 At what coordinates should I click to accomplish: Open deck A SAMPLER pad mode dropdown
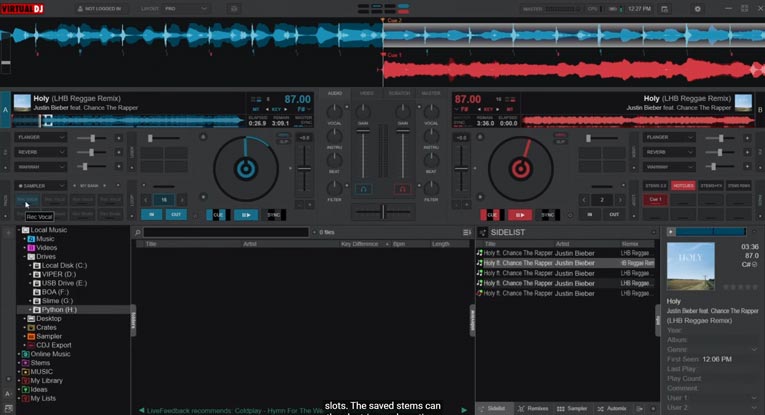click(40, 186)
